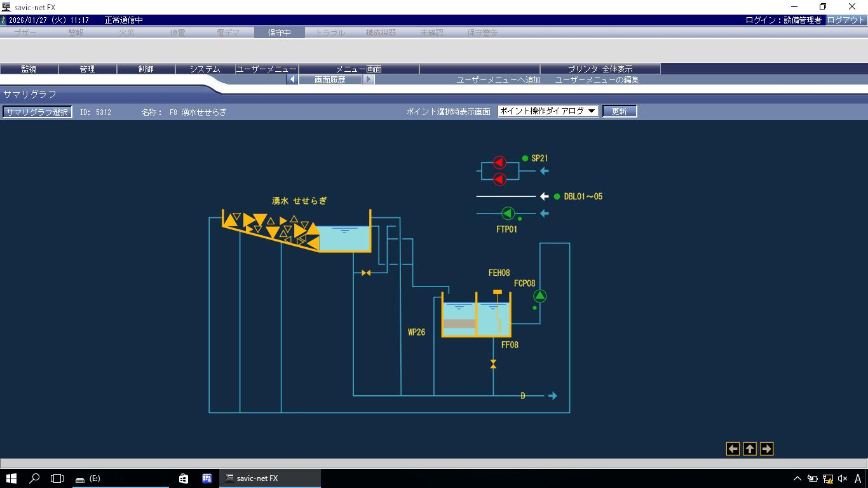Screen dimensions: 868x488
Task: Click the ログアウト button
Action: 846,20
